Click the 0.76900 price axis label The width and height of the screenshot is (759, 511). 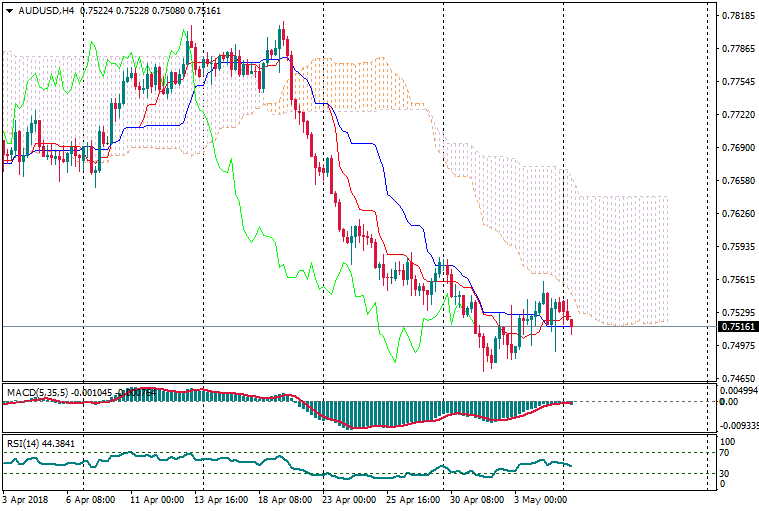click(737, 148)
